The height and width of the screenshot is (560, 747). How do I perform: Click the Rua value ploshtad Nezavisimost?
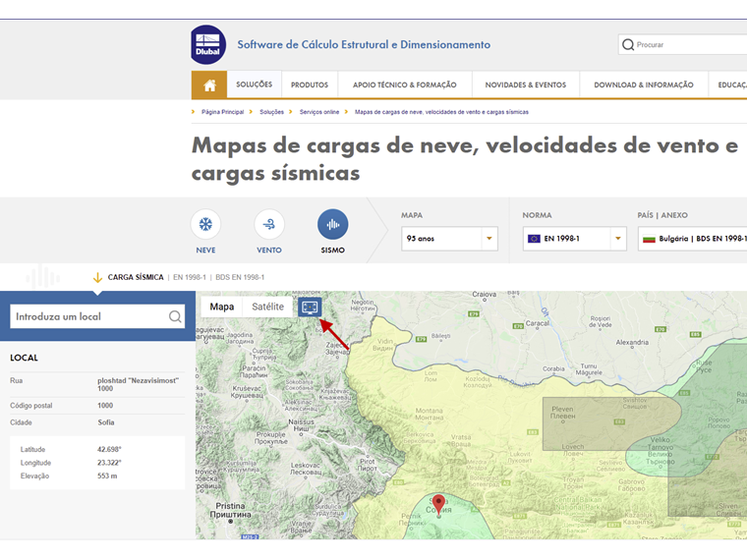139,384
